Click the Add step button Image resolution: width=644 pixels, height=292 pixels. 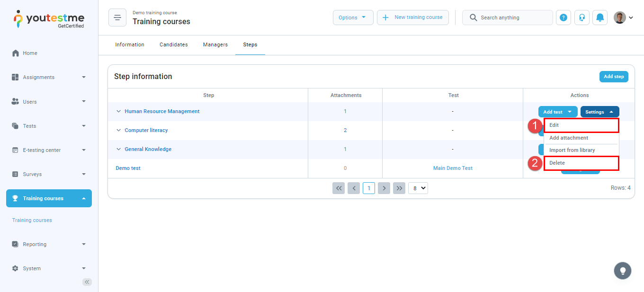click(614, 77)
